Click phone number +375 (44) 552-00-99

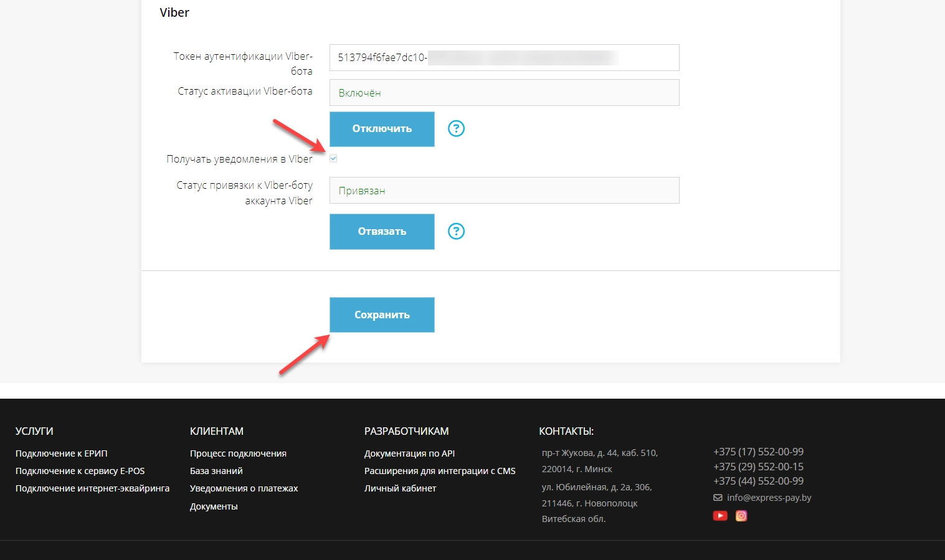coord(758,481)
